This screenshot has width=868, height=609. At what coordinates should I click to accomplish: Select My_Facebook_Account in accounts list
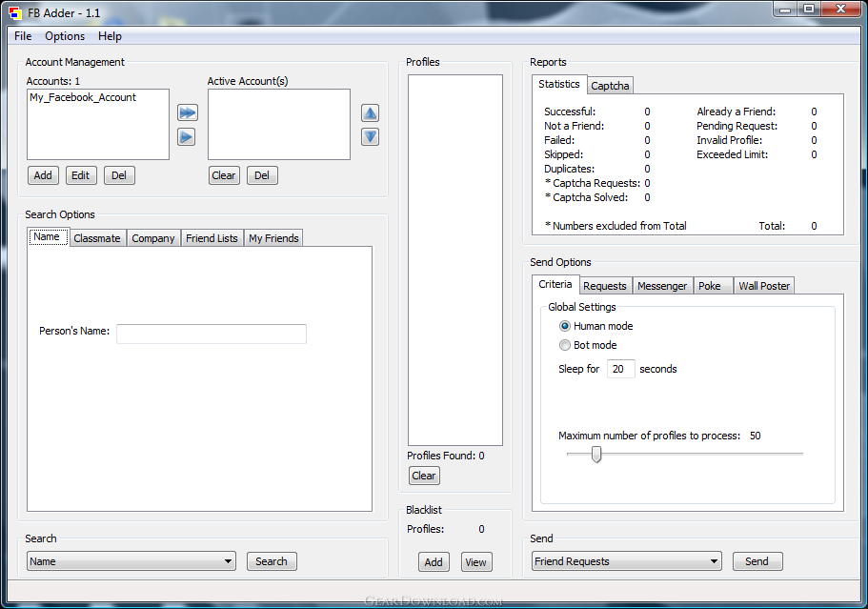(83, 97)
